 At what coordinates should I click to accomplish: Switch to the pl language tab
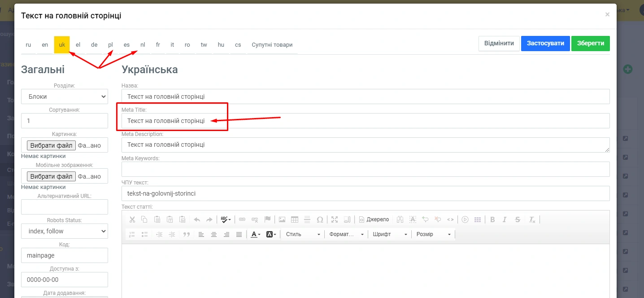[x=110, y=45]
